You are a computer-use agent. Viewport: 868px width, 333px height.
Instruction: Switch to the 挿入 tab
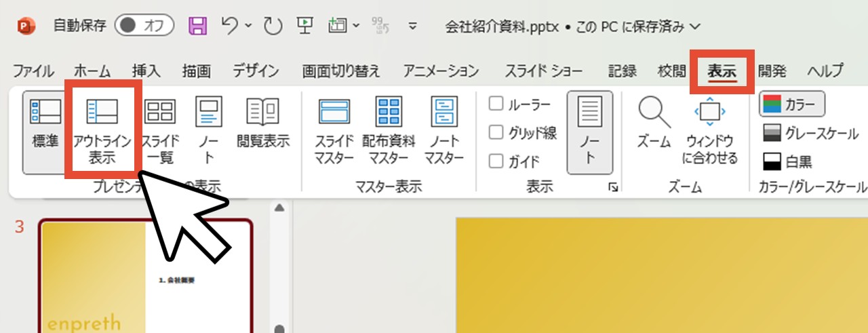146,71
